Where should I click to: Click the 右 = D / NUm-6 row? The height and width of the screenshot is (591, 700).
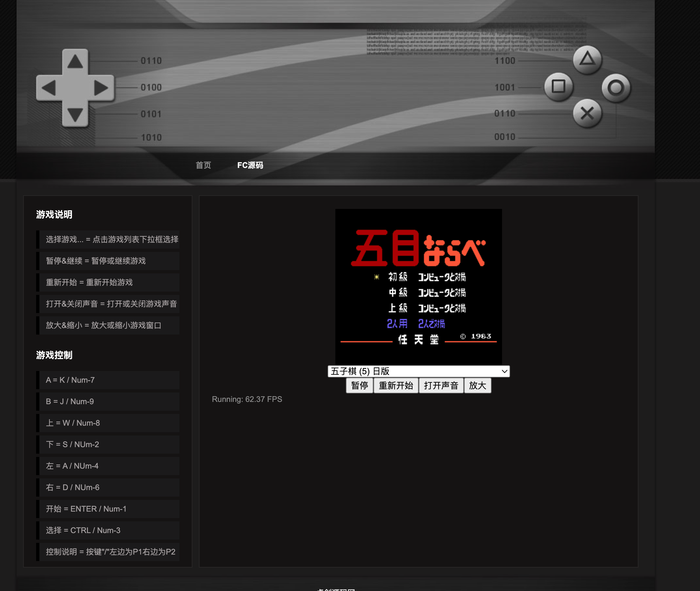point(108,488)
